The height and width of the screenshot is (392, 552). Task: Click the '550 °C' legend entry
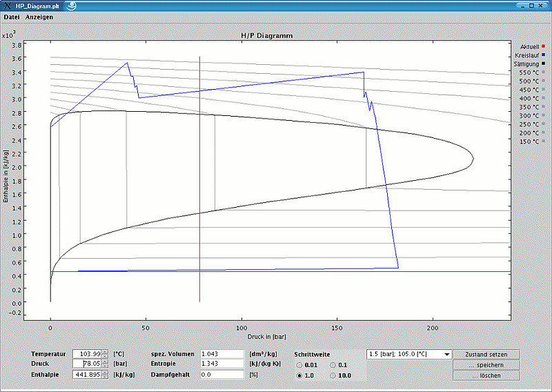[x=532, y=72]
